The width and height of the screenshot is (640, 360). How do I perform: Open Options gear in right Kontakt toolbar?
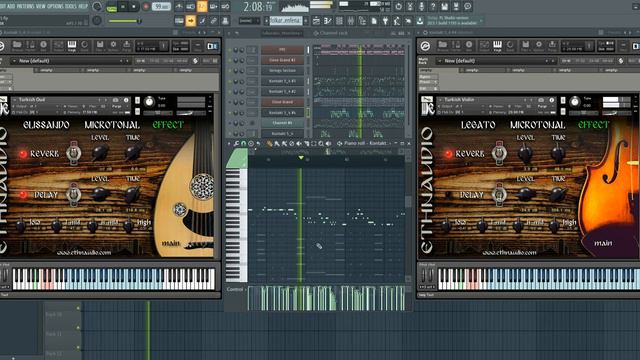[539, 46]
